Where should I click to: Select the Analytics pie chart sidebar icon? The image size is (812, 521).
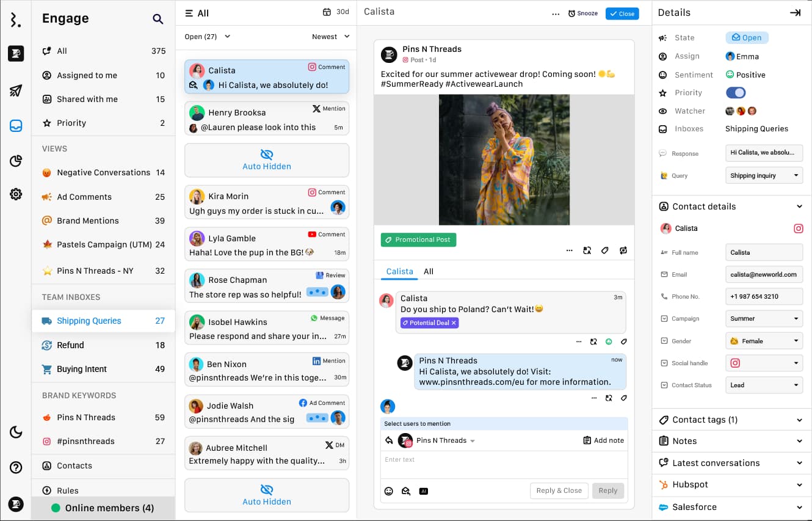[15, 161]
